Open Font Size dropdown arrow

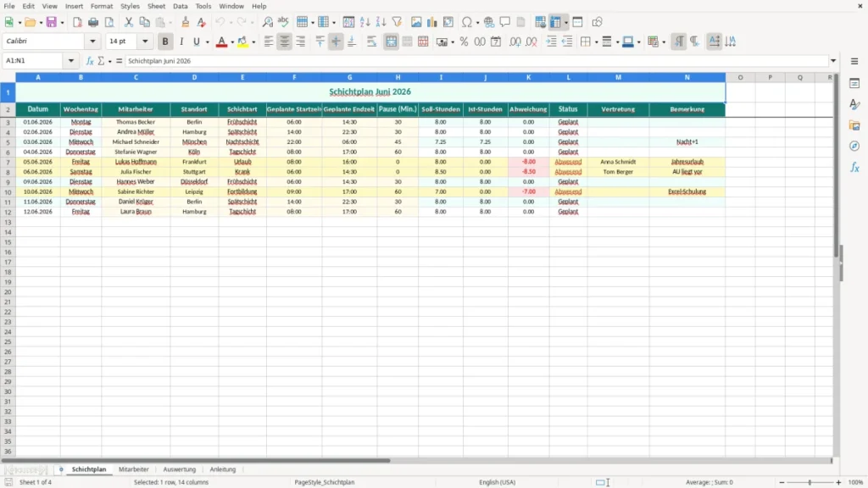(x=145, y=41)
